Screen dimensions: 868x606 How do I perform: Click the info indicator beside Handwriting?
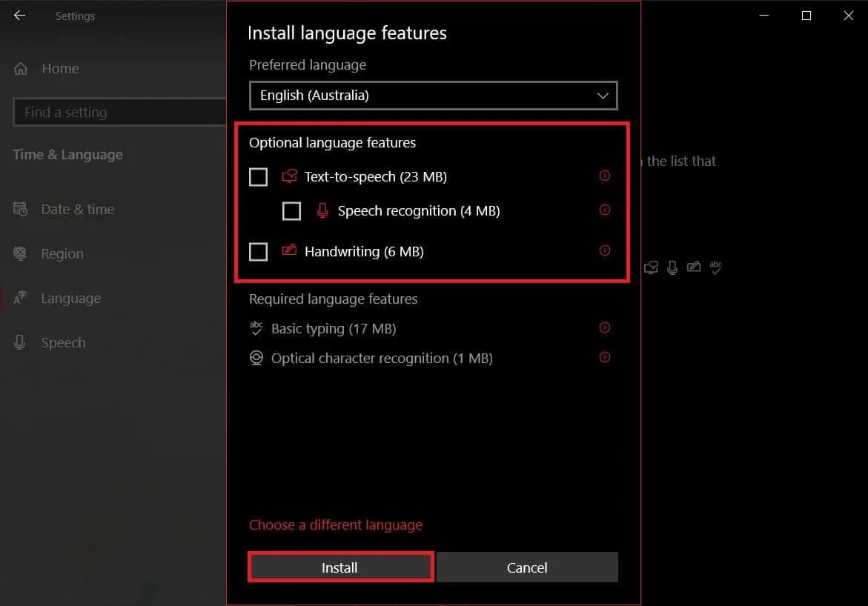604,250
